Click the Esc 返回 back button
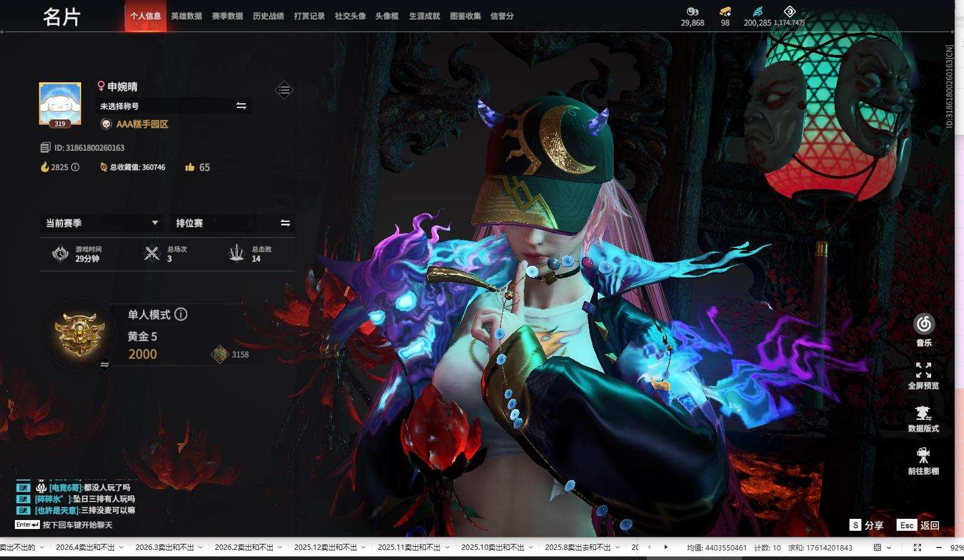Screen dimensions: 964x560 point(919,525)
